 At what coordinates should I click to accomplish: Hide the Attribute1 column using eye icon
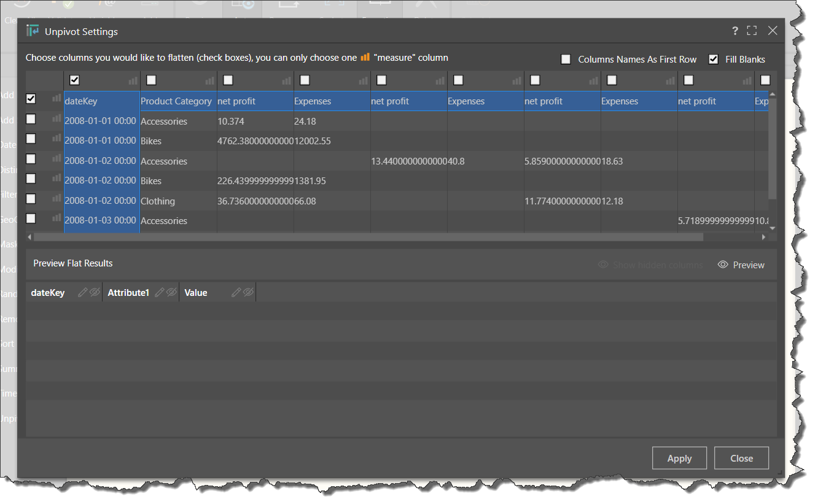click(171, 293)
